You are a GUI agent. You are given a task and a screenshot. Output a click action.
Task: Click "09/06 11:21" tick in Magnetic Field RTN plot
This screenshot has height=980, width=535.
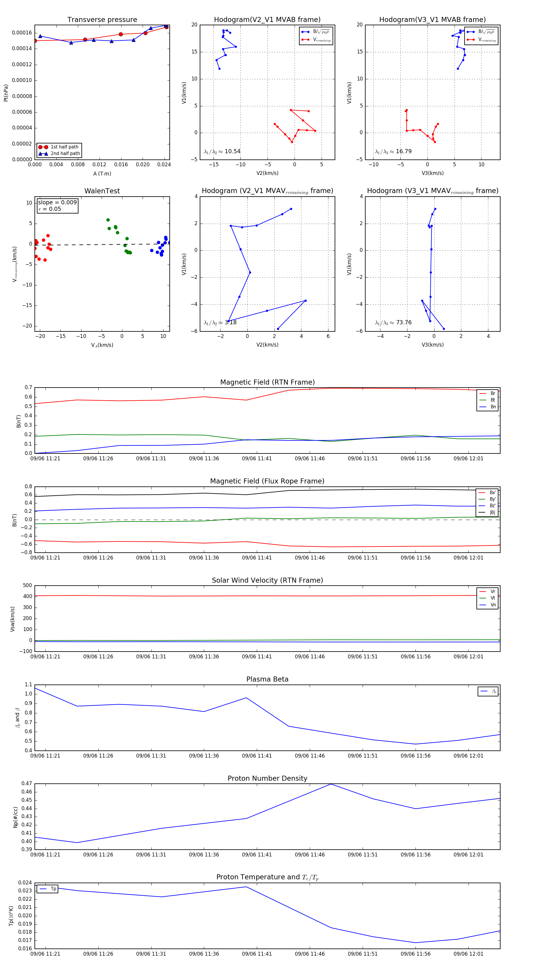click(x=45, y=459)
